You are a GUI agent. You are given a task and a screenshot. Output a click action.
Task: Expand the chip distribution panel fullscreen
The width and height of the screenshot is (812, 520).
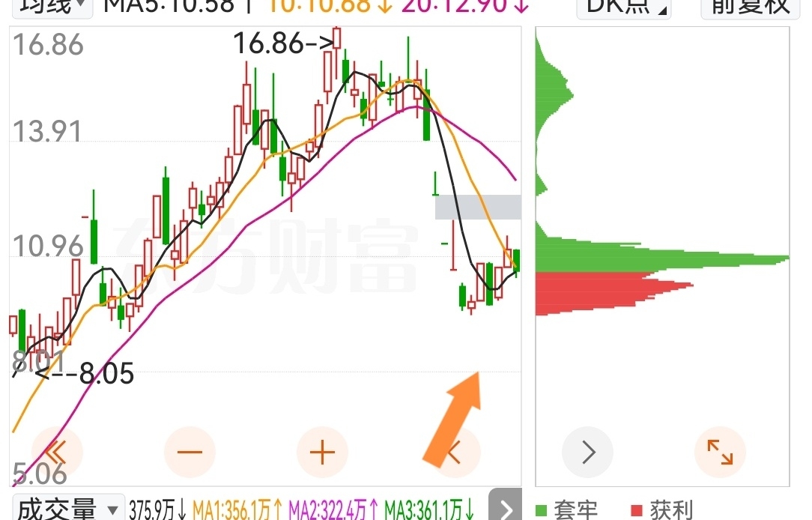click(x=721, y=452)
